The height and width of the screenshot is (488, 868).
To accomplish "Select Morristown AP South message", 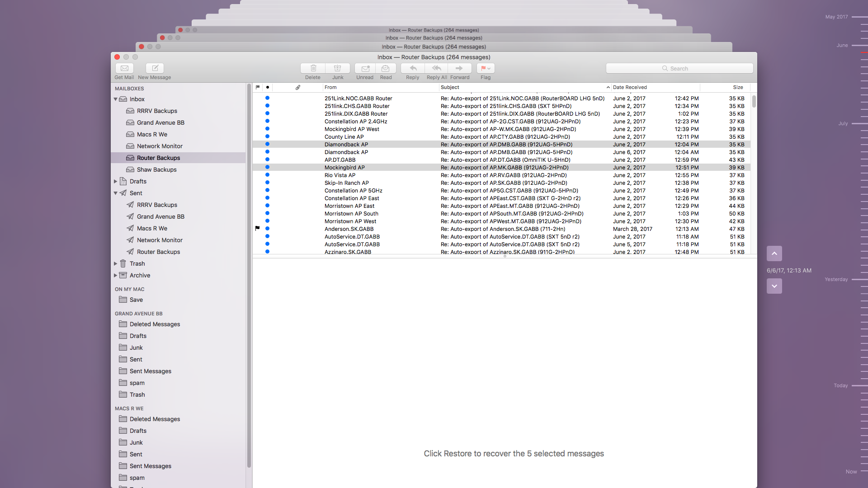I will point(501,214).
